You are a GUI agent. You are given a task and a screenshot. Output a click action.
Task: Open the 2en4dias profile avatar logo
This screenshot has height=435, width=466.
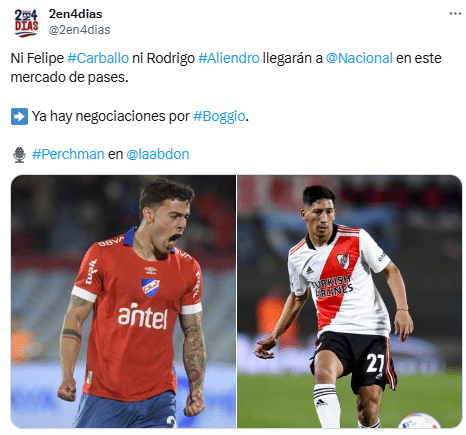[x=26, y=22]
